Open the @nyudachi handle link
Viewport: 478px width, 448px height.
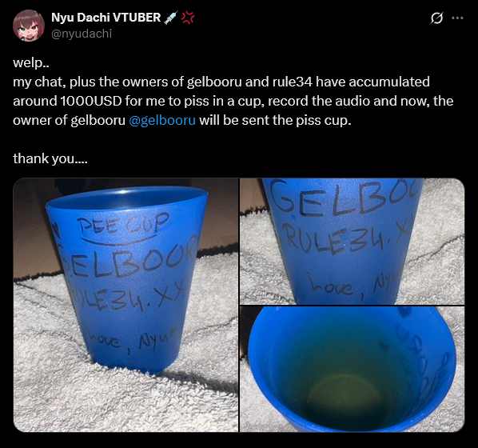(82, 34)
